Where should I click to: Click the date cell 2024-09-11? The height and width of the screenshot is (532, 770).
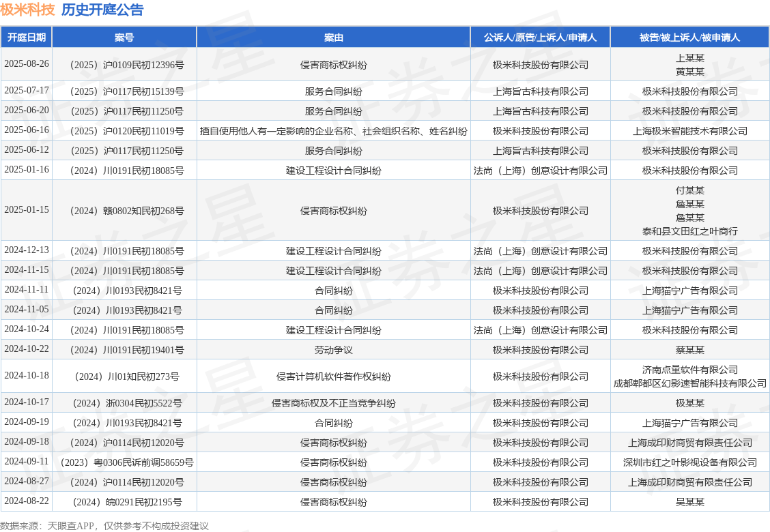[x=27, y=461]
